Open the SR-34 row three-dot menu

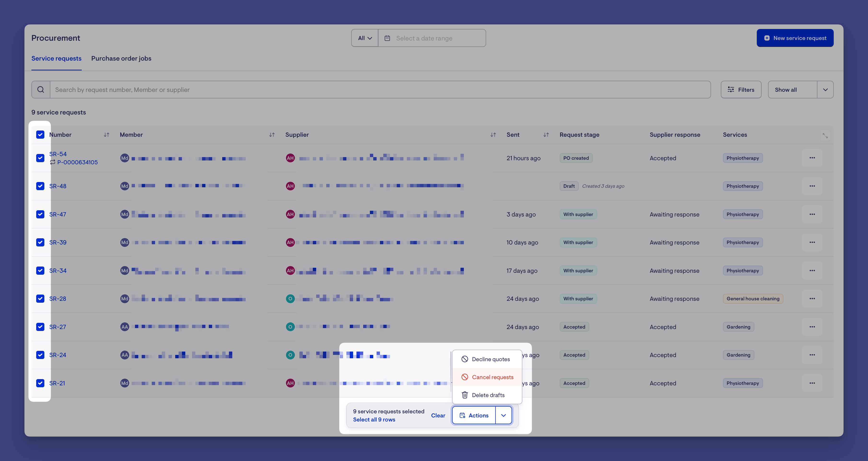812,270
